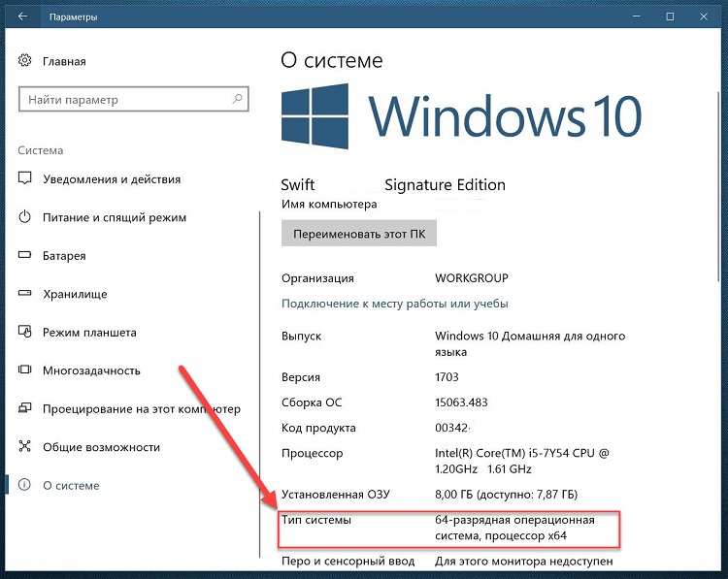Click the Организация label
The width and height of the screenshot is (728, 579).
click(317, 278)
